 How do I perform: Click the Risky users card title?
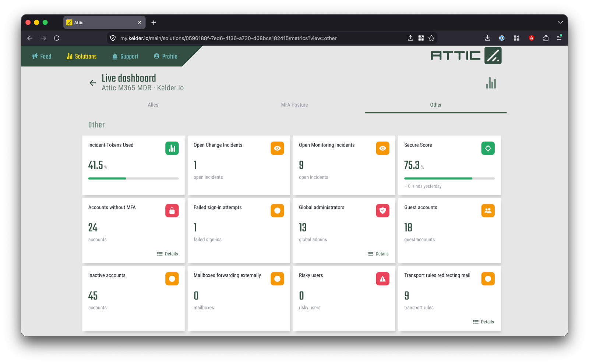(311, 275)
